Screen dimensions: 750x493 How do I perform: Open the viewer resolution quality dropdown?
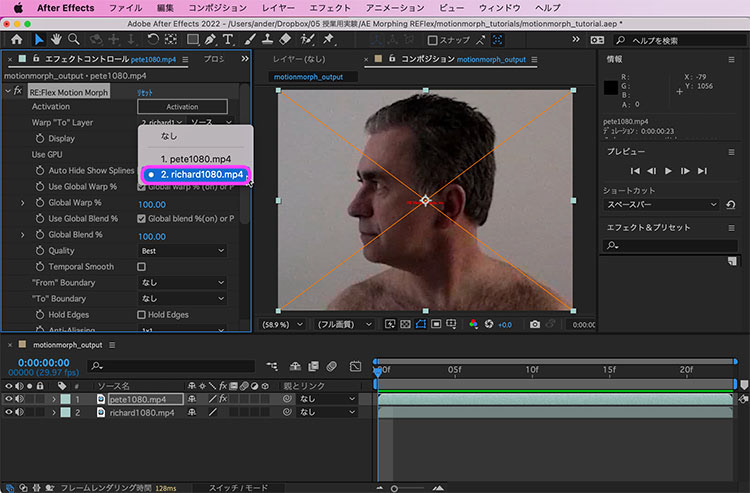(x=344, y=325)
